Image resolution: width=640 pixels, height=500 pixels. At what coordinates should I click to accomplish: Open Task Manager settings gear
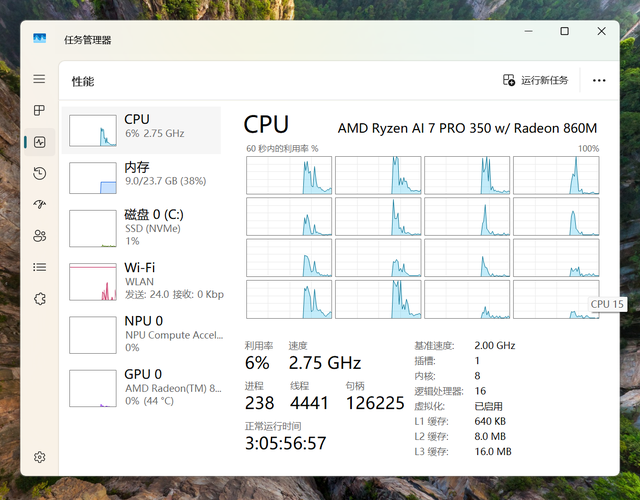(40, 457)
